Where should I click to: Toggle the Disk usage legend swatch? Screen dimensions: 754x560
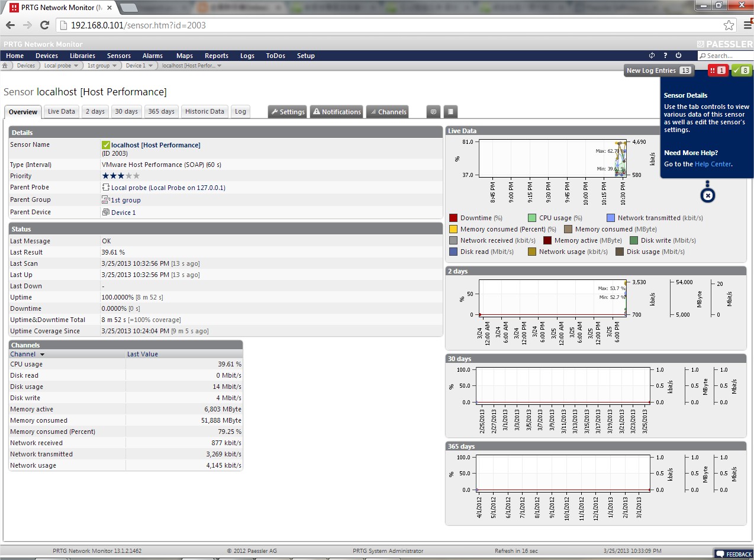[620, 252]
